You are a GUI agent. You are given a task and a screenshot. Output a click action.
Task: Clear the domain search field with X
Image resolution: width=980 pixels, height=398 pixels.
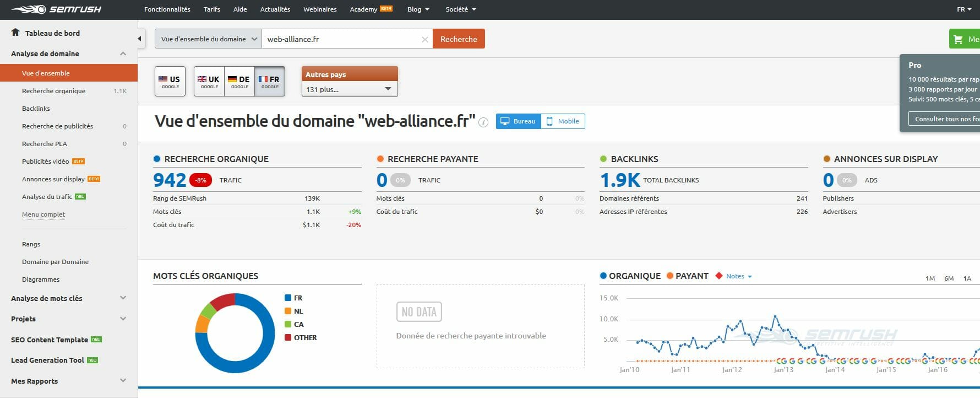pyautogui.click(x=424, y=39)
